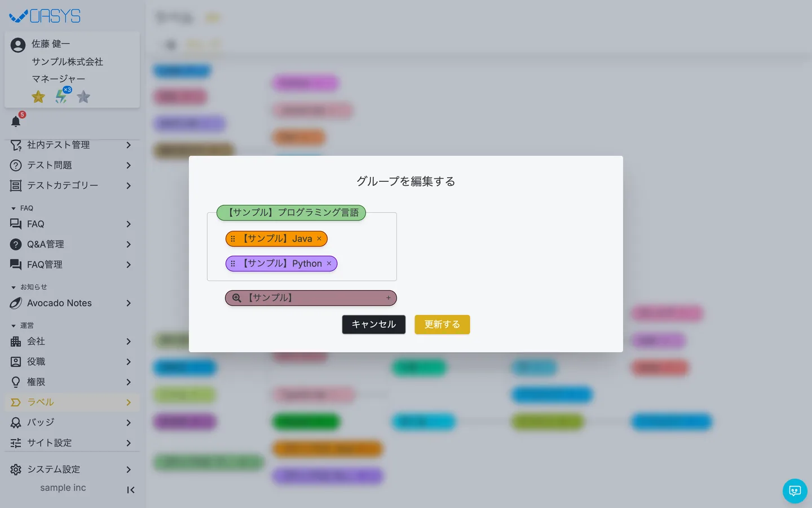Click the 更新する button
The image size is (812, 508).
(442, 325)
